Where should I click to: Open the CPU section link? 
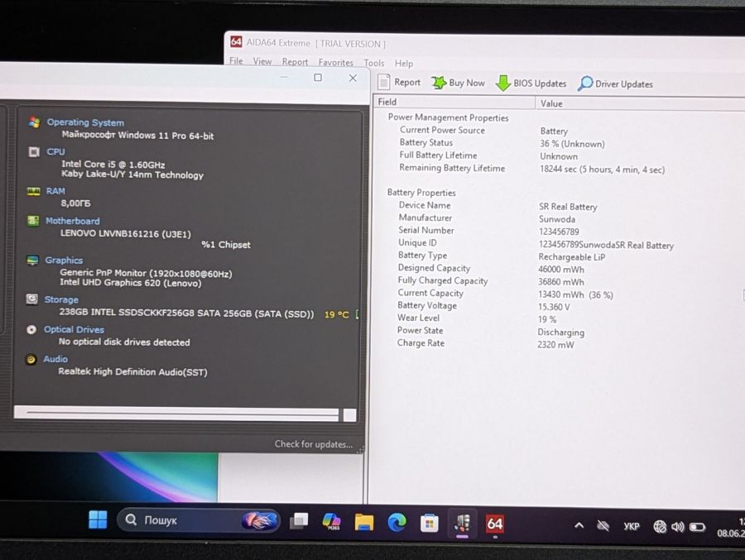pos(55,151)
